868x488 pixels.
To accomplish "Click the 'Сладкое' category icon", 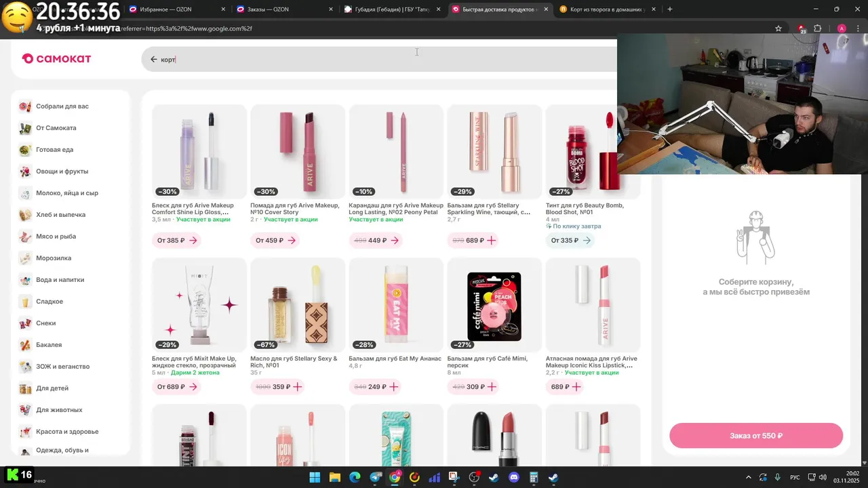I will [x=25, y=302].
